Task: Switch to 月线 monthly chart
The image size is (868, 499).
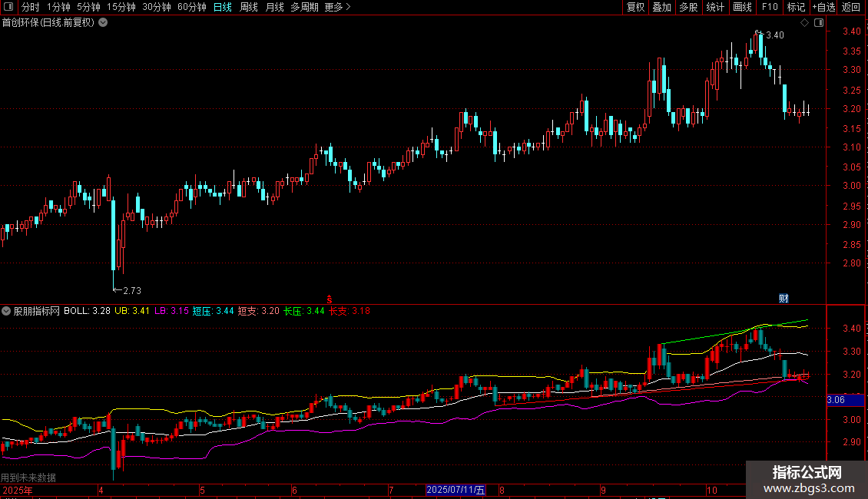Action: coord(274,7)
